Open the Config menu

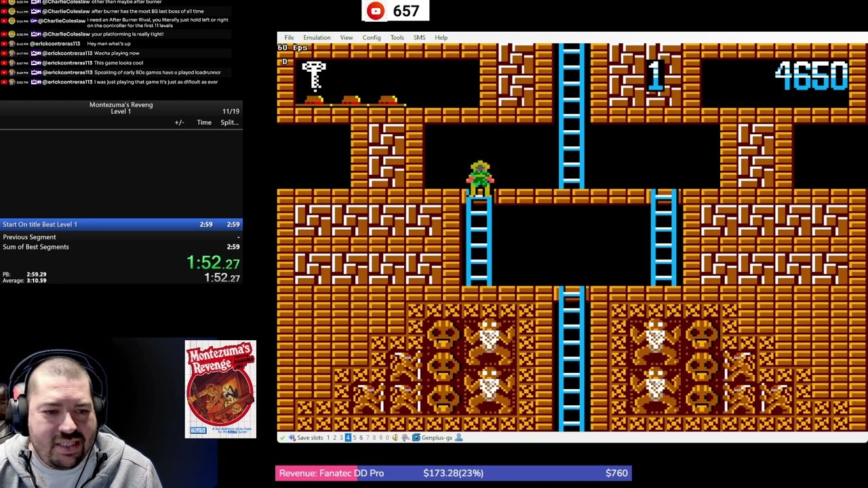pyautogui.click(x=372, y=38)
